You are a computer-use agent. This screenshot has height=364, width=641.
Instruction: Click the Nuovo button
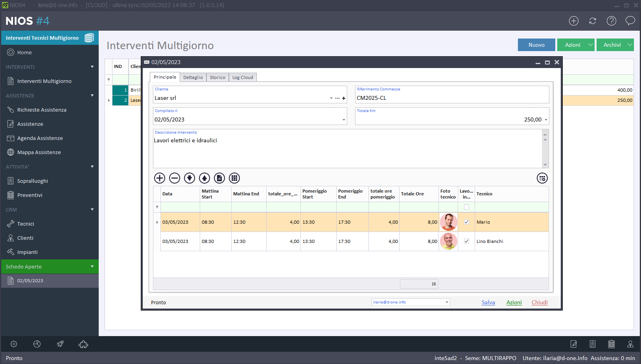point(536,45)
